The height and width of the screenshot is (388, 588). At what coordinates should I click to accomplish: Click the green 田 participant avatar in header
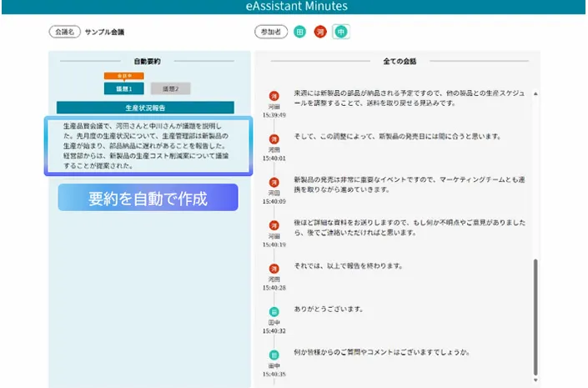coord(300,32)
